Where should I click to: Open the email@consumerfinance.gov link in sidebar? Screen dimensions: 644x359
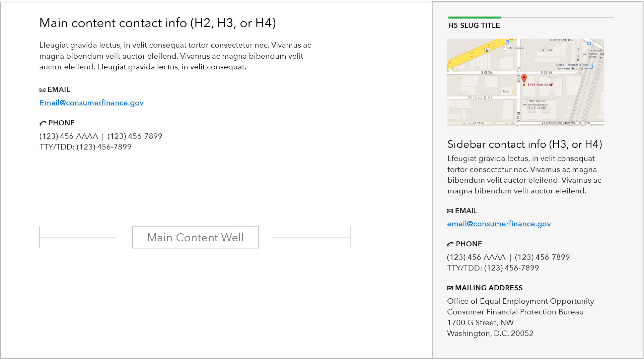coord(499,224)
